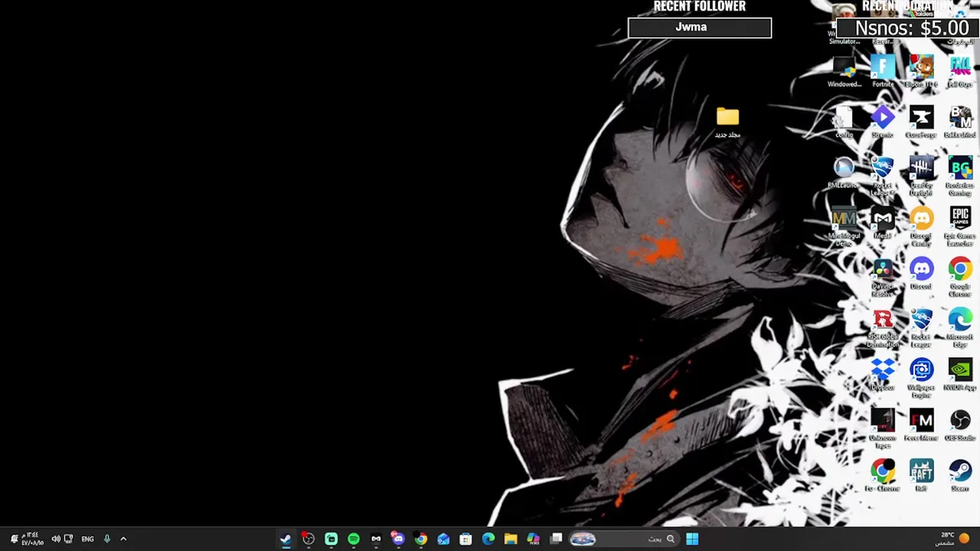The height and width of the screenshot is (551, 980).
Task: Select the Windowed desktop shortcut
Action: pos(844,71)
